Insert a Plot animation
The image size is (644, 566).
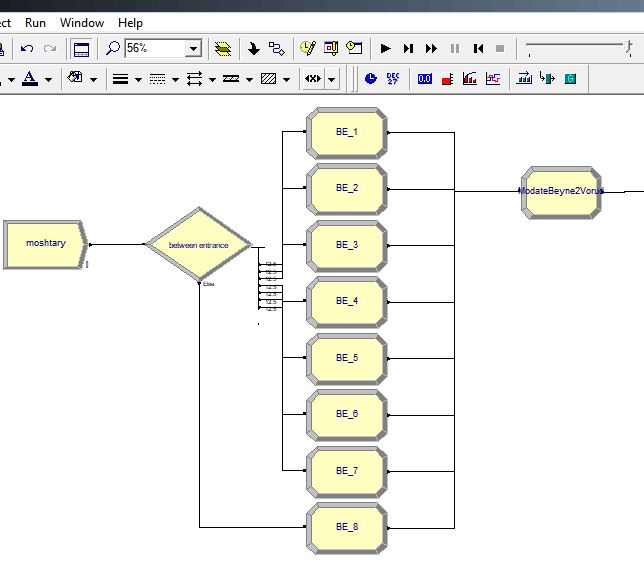pyautogui.click(x=493, y=78)
